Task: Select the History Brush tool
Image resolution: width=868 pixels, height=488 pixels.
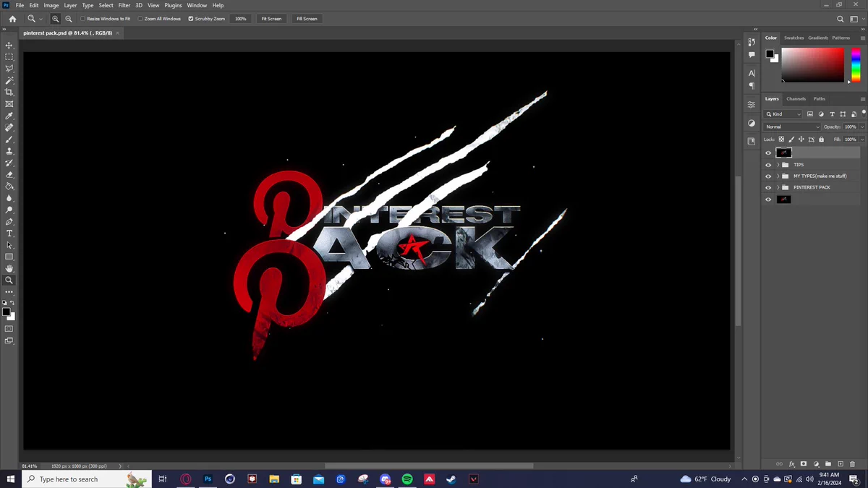Action: coord(9,163)
